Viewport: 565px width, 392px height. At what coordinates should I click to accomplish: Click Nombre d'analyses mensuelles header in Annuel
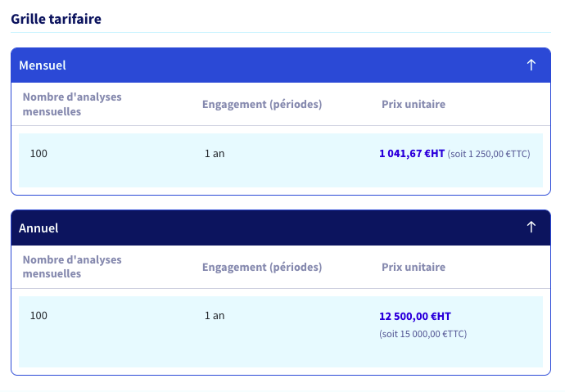click(x=72, y=266)
